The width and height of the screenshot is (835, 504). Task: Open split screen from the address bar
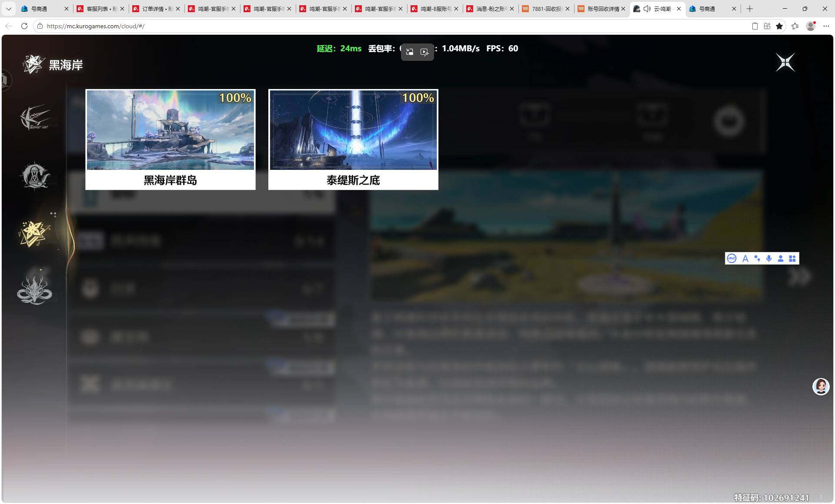767,26
